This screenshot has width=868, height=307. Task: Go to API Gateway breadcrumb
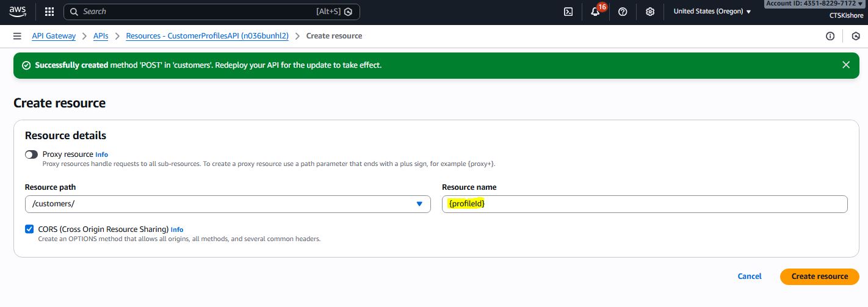click(54, 36)
